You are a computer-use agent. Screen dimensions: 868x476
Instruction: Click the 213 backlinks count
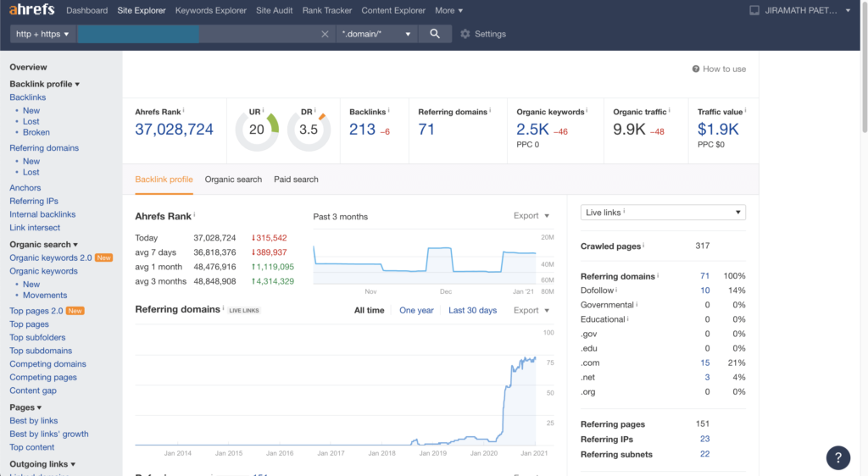click(362, 130)
